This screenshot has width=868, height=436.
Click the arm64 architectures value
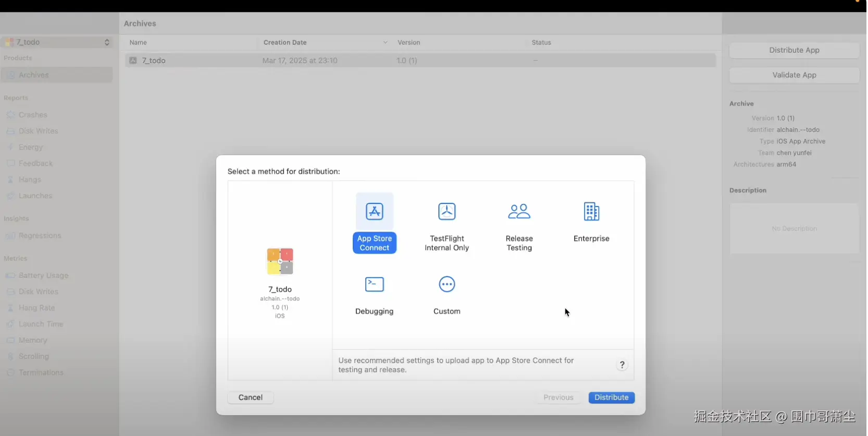point(786,164)
